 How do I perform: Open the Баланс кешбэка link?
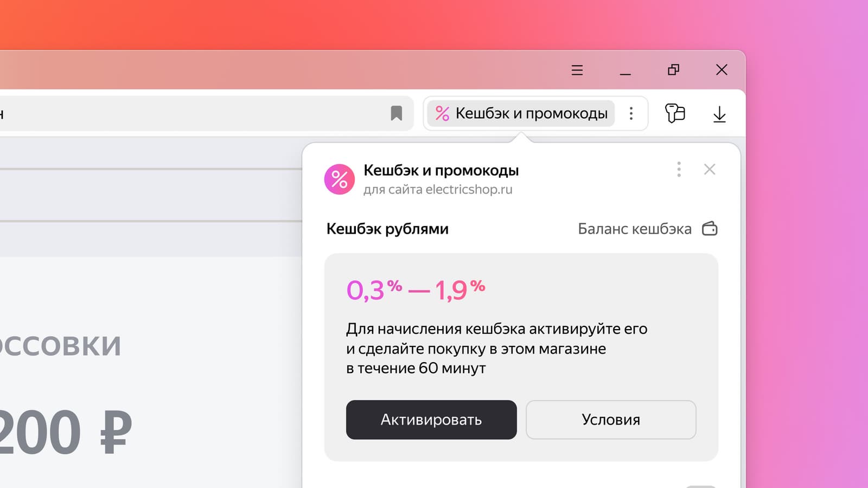pos(635,229)
